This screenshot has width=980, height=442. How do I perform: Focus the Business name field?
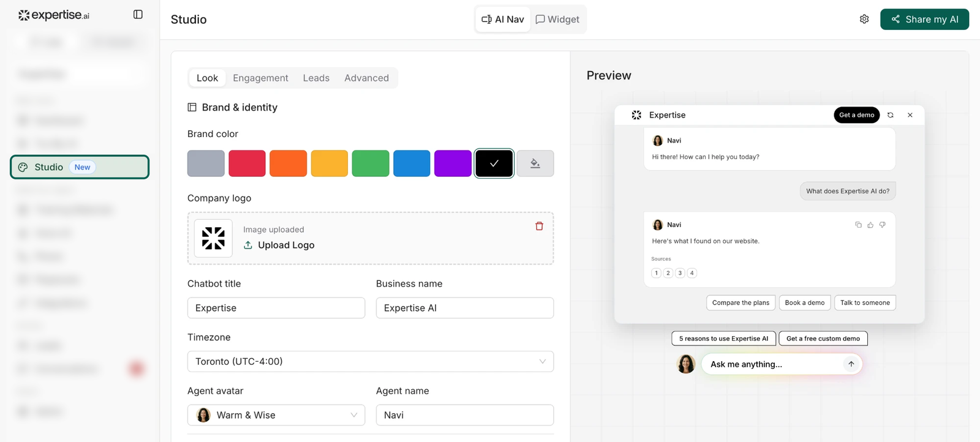(465, 308)
